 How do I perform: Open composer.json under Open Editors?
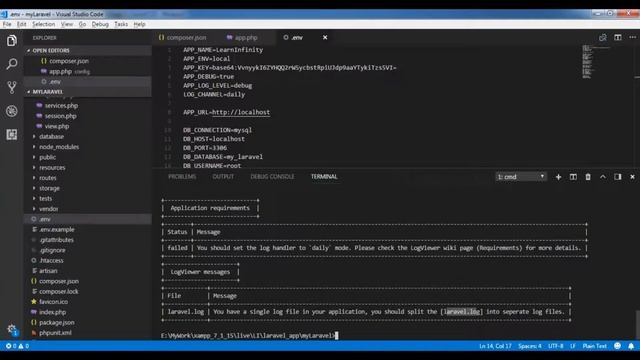click(69, 61)
